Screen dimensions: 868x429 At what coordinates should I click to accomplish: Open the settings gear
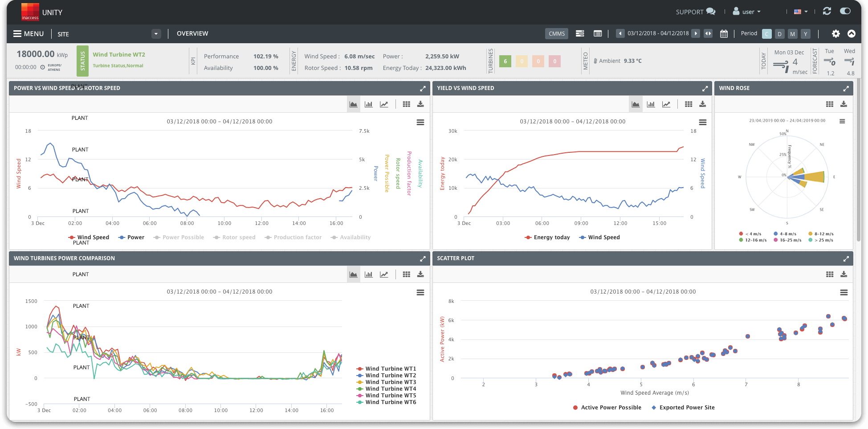836,34
